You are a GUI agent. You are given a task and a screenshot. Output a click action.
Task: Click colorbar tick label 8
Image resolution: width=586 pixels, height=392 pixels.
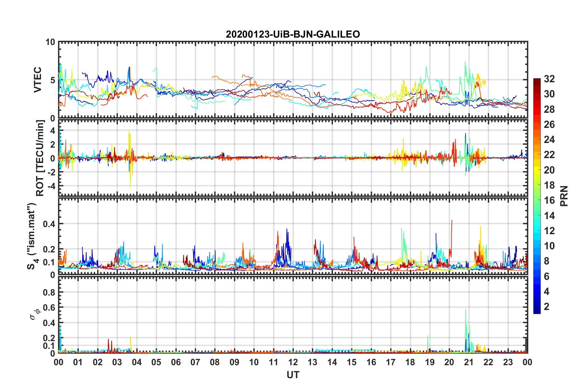(547, 261)
